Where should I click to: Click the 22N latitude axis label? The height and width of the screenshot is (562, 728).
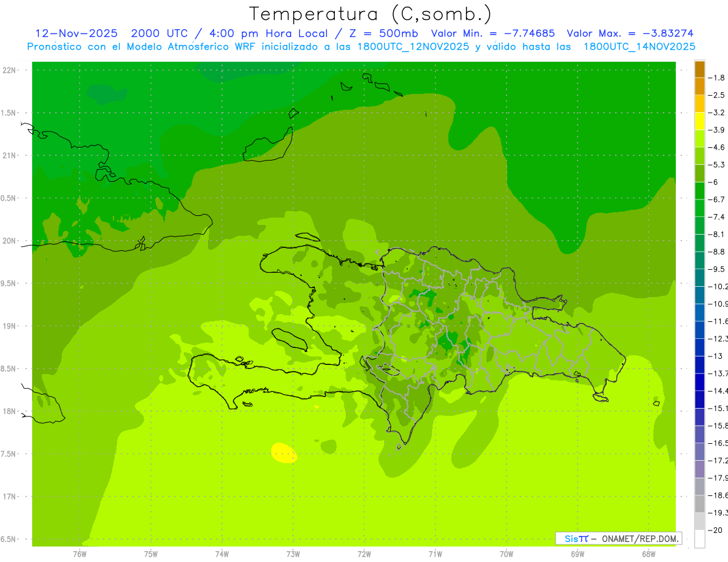pyautogui.click(x=10, y=70)
